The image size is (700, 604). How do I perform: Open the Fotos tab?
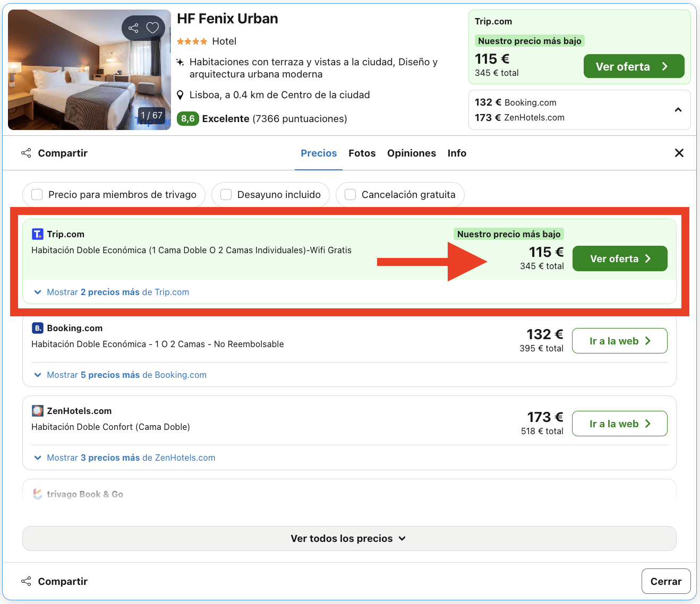(362, 153)
